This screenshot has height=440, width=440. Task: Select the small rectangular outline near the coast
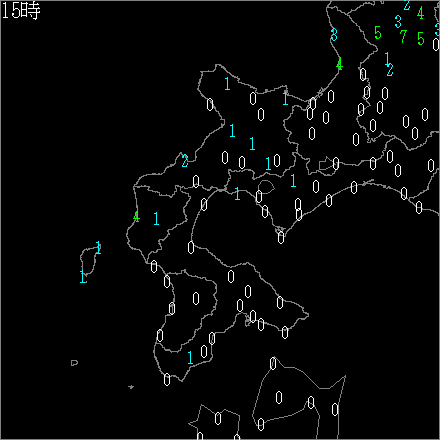tap(326, 164)
